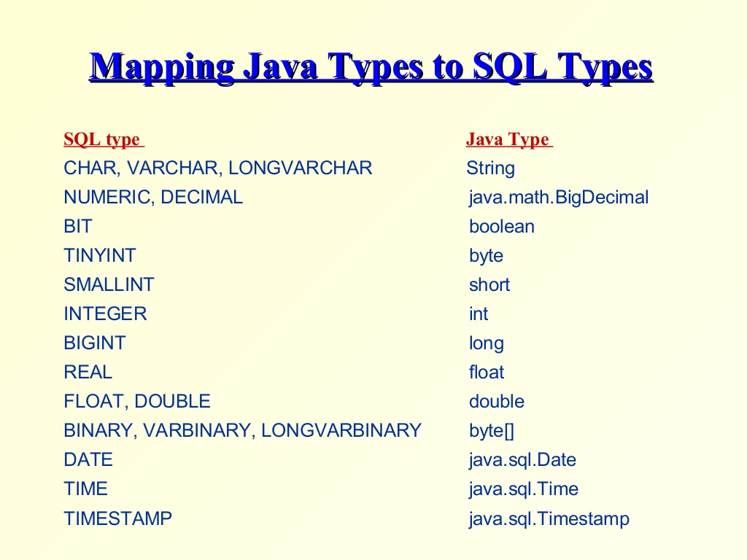Click the FLOAT, DOUBLE entry
747x560 pixels.
137,401
